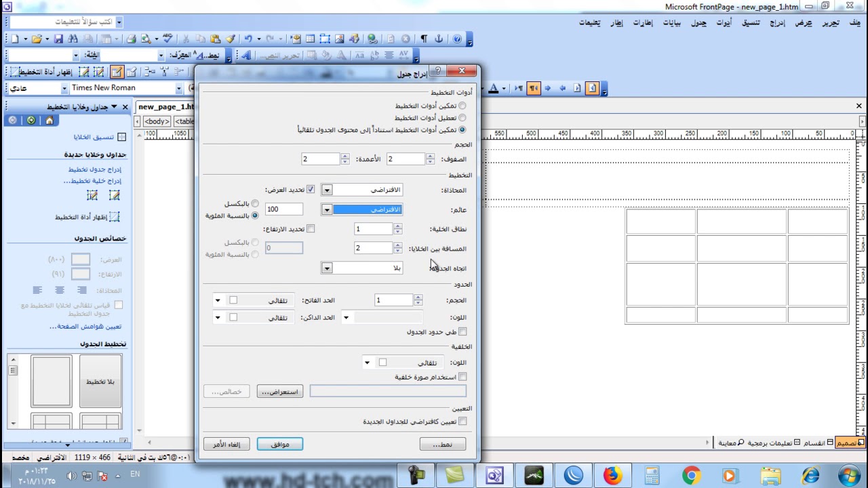Open the 'جدول' menu
The height and width of the screenshot is (488, 868).
tap(698, 22)
